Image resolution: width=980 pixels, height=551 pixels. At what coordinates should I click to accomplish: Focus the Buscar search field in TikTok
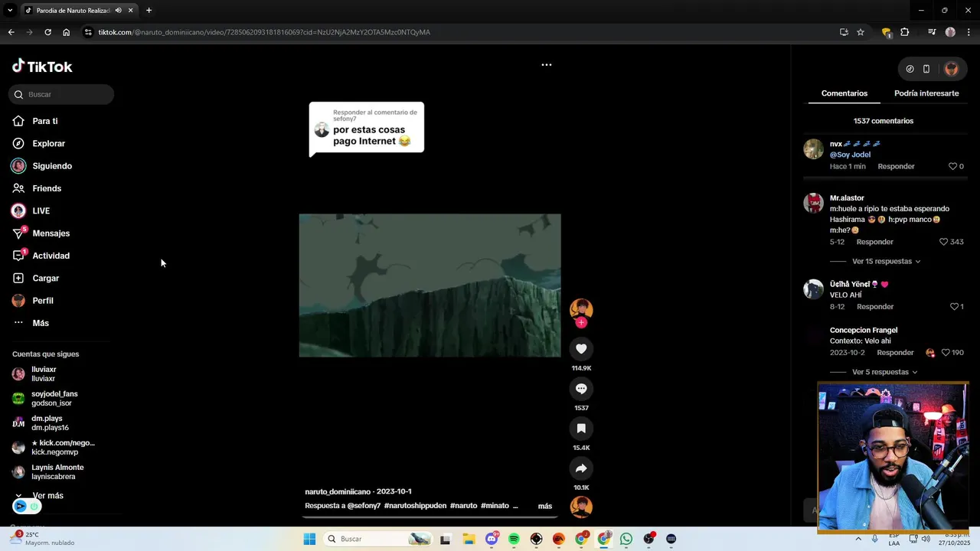tap(61, 94)
